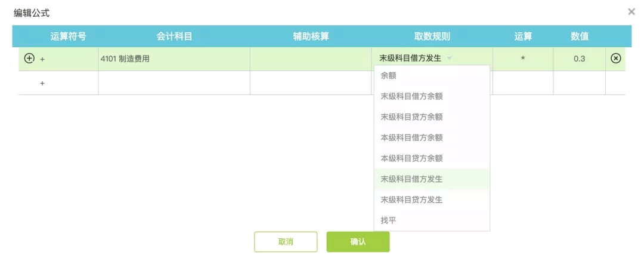Choose 本级科目贷方余额 from list

tap(432, 158)
